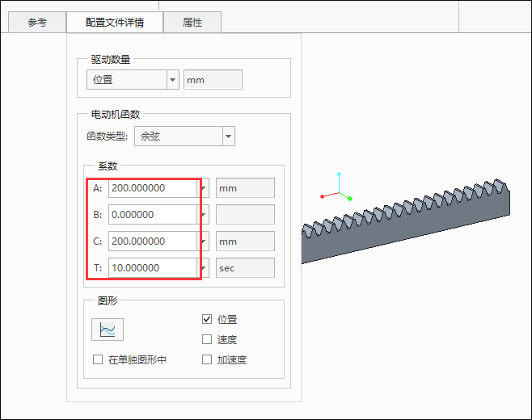The height and width of the screenshot is (420, 532).
Task: Click the coefficient B value field
Action: point(152,215)
